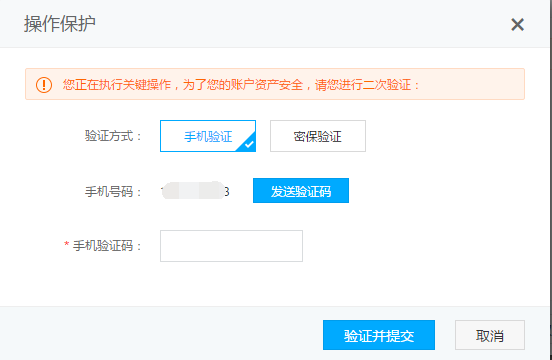Click the 手机验证码 field label

107,246
